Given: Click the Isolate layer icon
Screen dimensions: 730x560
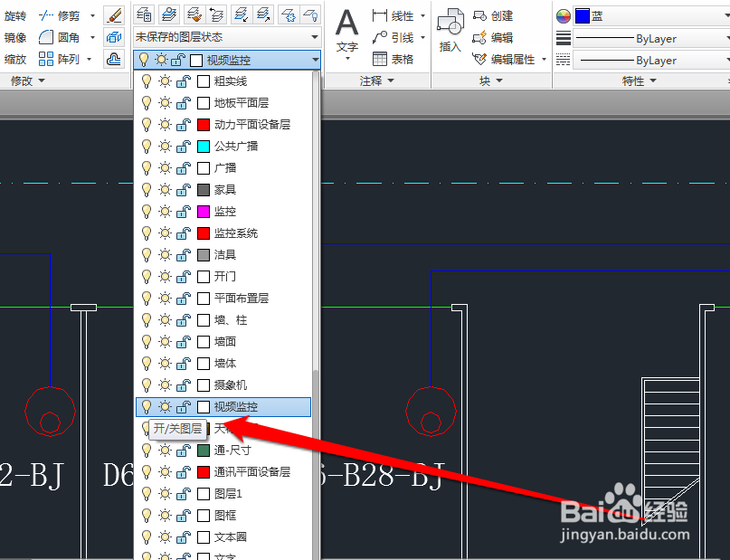Looking at the screenshot, I should [x=241, y=15].
